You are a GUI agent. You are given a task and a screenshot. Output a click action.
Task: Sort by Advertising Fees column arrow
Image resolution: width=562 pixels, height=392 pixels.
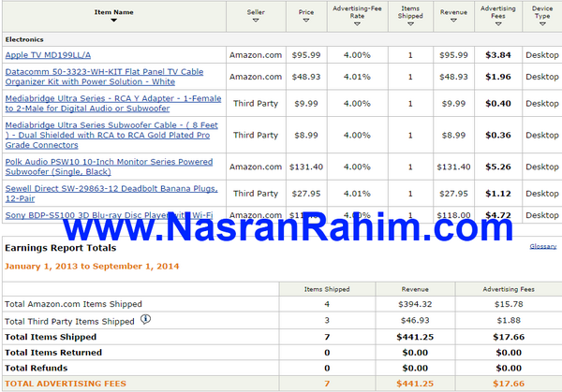(x=498, y=24)
